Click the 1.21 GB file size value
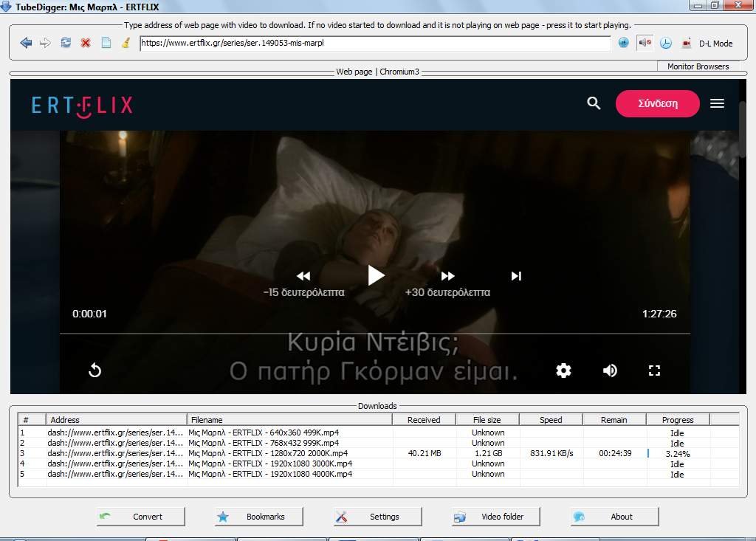The image size is (756, 541). pyautogui.click(x=489, y=453)
